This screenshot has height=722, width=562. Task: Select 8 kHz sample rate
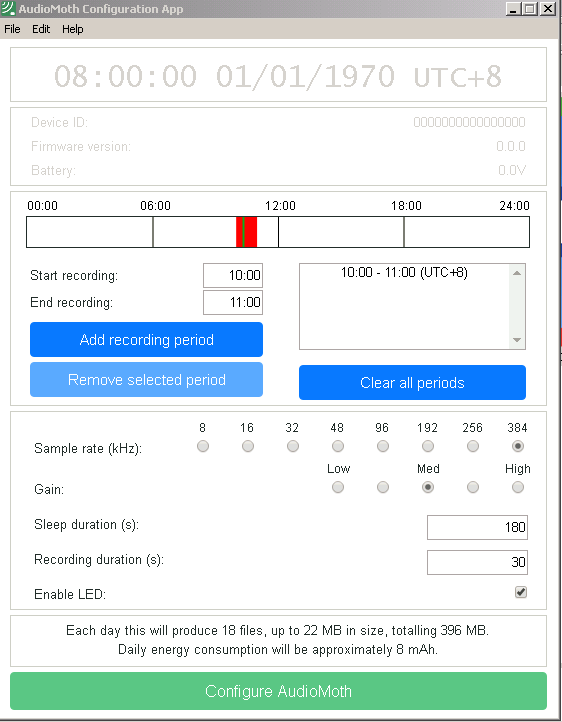tap(203, 446)
